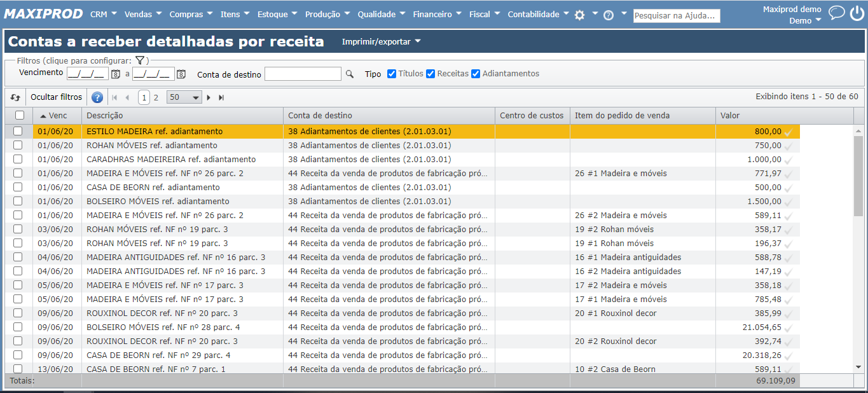868x393 pixels.
Task: Click the Conta de destino search magnifier
Action: pyautogui.click(x=349, y=74)
